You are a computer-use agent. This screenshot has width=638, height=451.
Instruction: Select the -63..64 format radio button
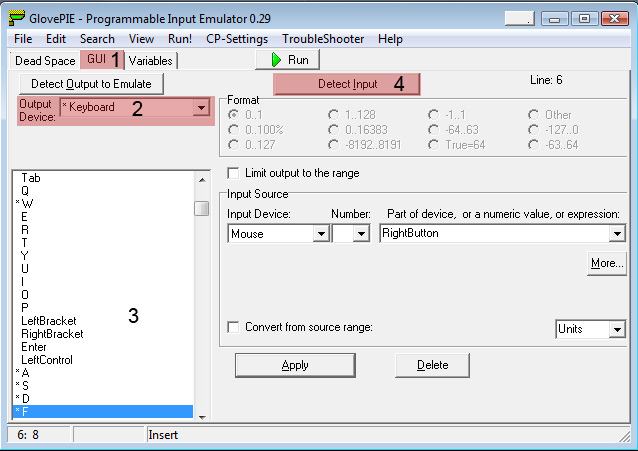tap(533, 144)
